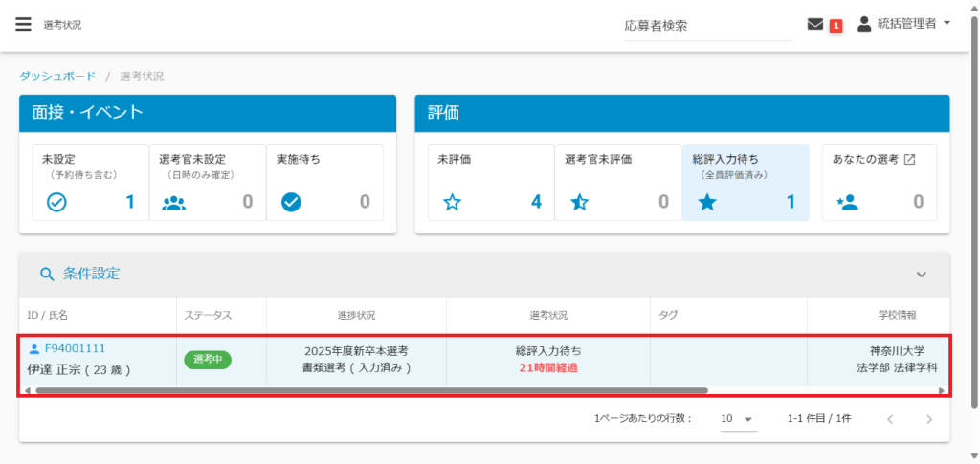Open the hamburger navigation menu
Screen dimensions: 980x464
tap(23, 25)
